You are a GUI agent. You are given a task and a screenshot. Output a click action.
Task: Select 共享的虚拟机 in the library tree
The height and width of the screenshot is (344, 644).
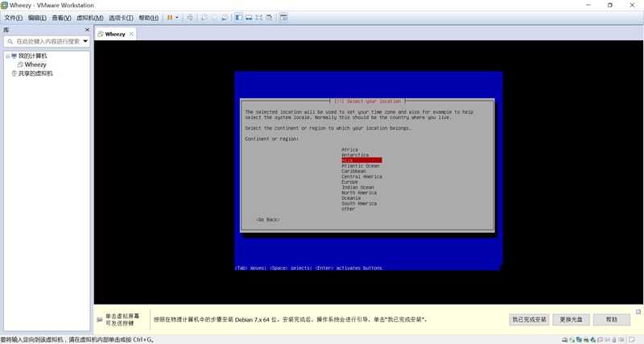tap(35, 73)
